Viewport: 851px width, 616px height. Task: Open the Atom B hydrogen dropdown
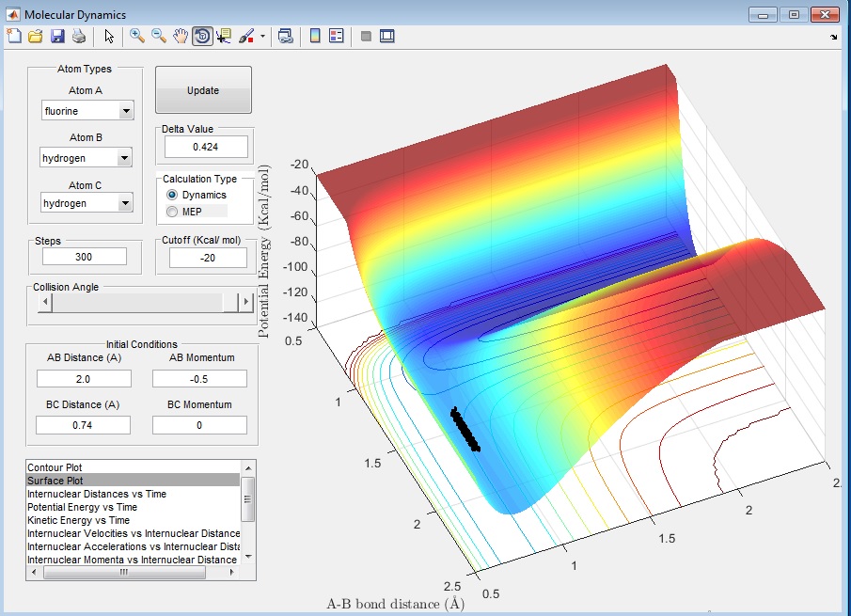coord(126,159)
